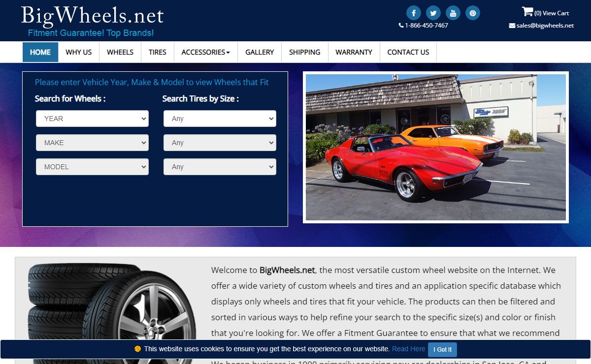Open the Twitter social icon

(433, 13)
